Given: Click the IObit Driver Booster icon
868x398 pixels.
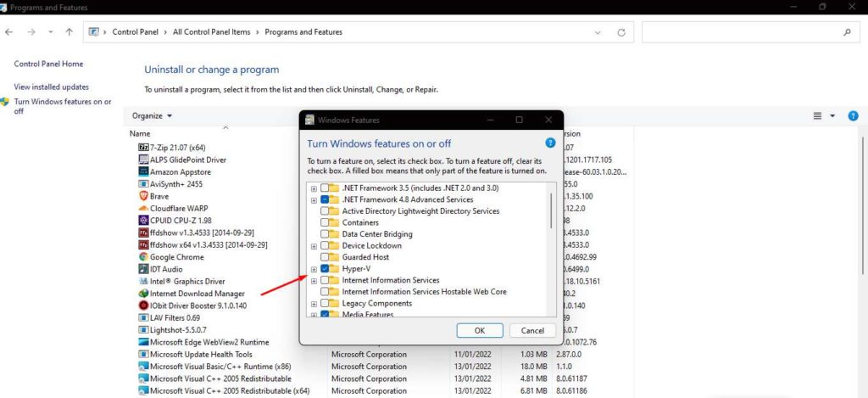Looking at the screenshot, I should 143,306.
